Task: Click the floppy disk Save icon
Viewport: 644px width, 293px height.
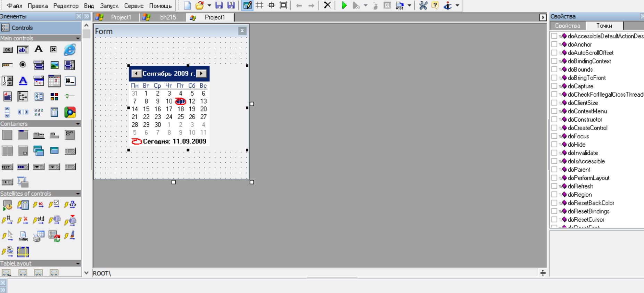Action: coord(219,6)
